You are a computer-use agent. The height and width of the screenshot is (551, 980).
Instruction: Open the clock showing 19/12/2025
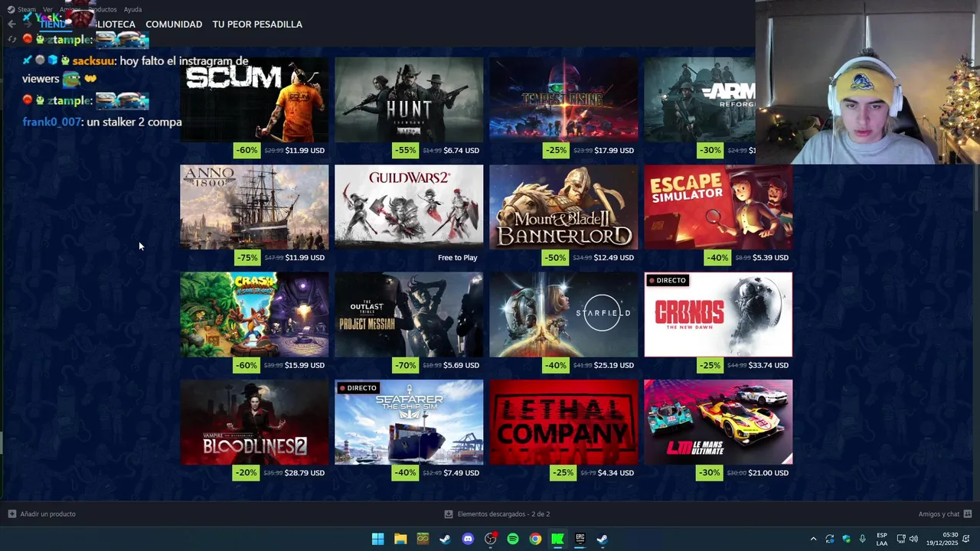pyautogui.click(x=942, y=539)
